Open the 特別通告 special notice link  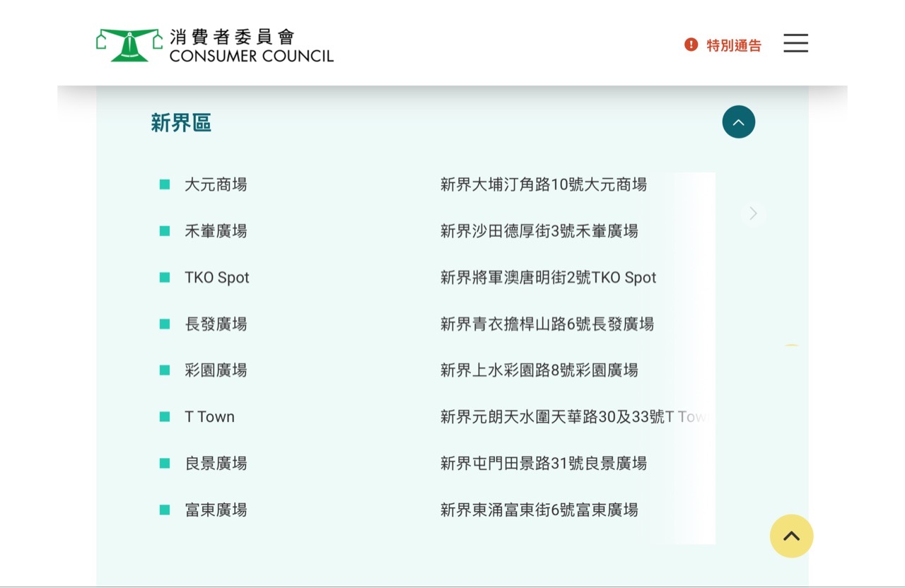coord(734,45)
